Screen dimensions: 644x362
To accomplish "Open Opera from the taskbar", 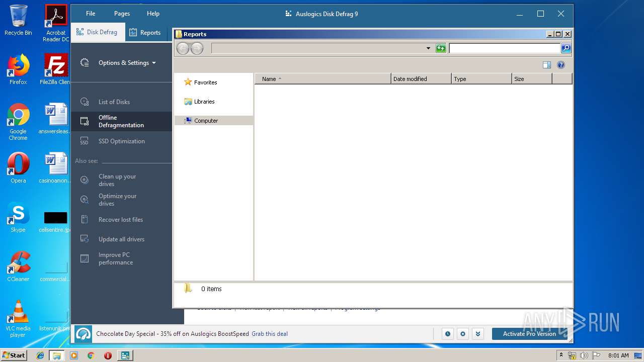I will point(107,355).
